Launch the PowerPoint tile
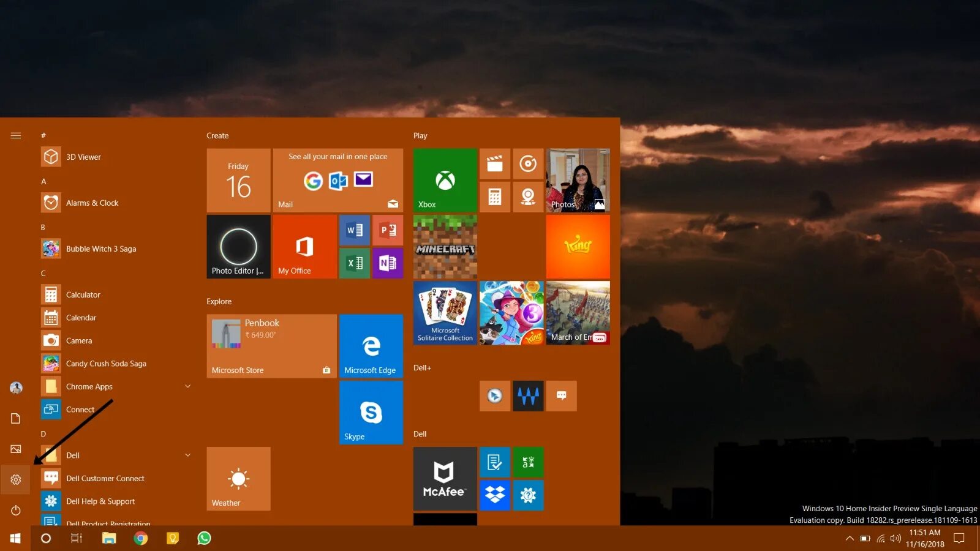The height and width of the screenshot is (551, 980). click(x=388, y=230)
